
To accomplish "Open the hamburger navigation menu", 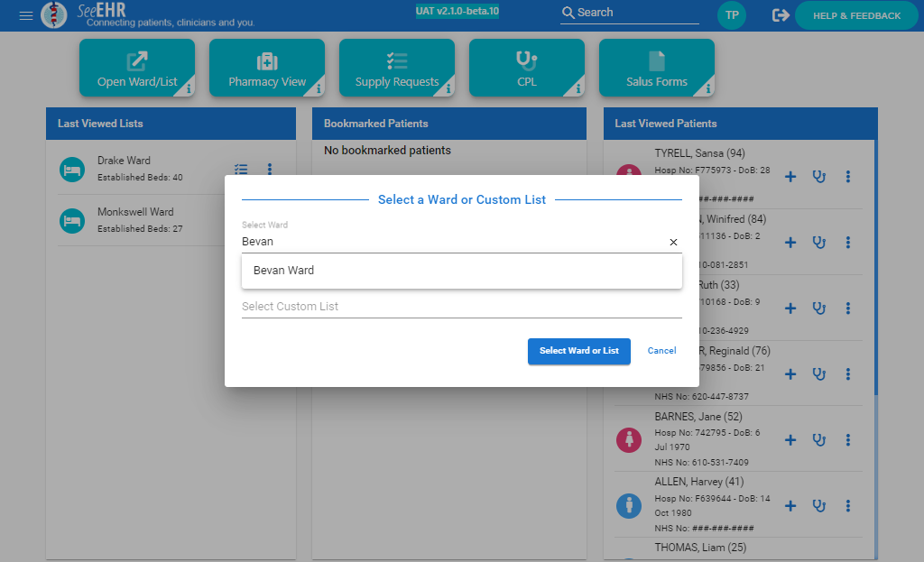I will [x=26, y=16].
